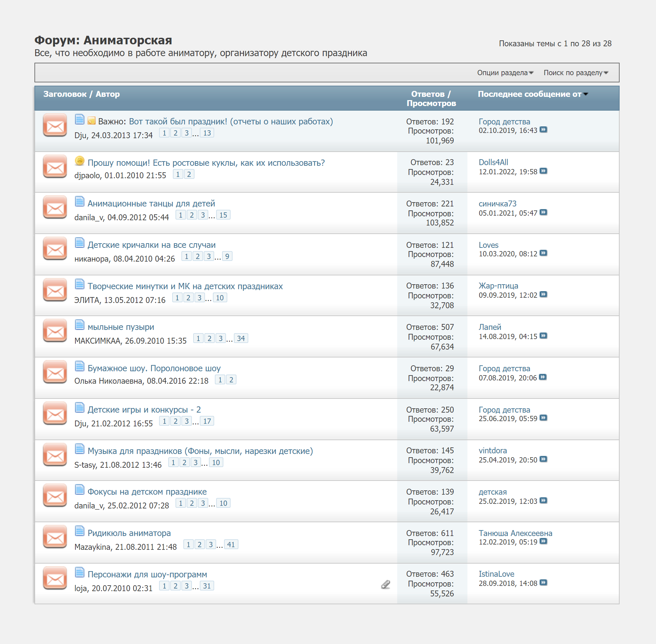Image resolution: width=656 pixels, height=644 pixels.
Task: Open Опции раздела dropdown
Action: click(x=505, y=73)
